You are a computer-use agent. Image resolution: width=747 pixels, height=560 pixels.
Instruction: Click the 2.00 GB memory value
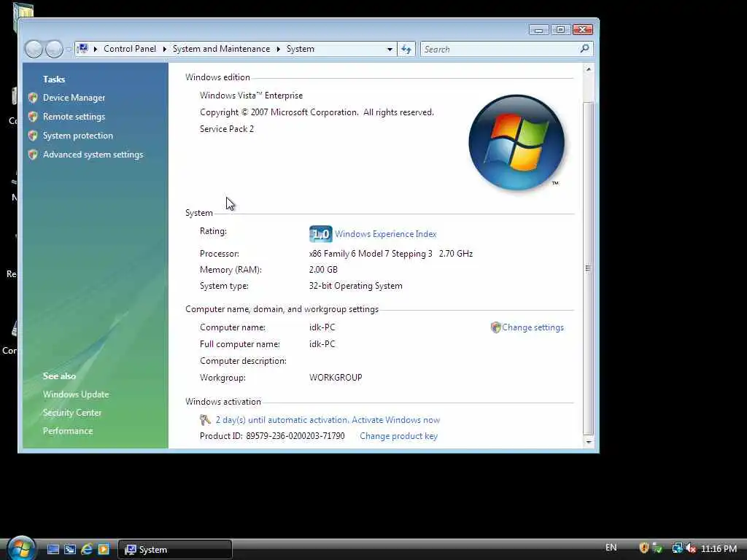[x=323, y=270]
